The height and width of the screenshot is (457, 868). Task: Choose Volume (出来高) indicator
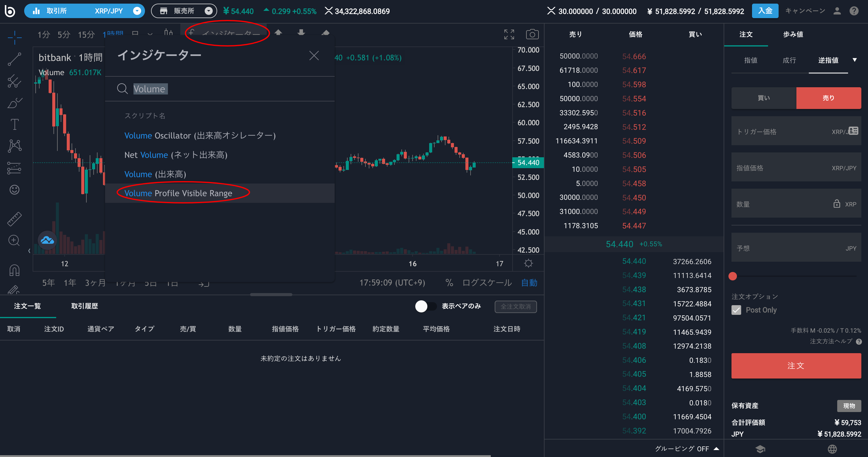coord(220,174)
